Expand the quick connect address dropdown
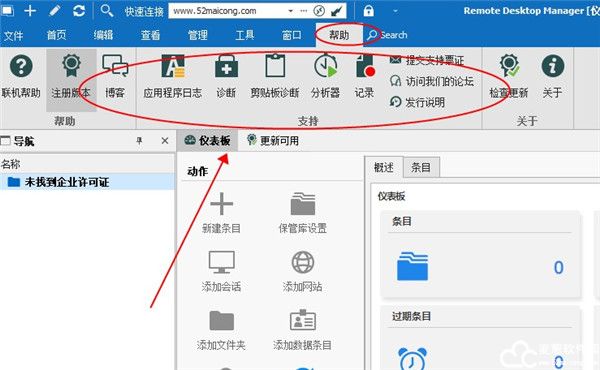600x370 pixels. pos(290,11)
